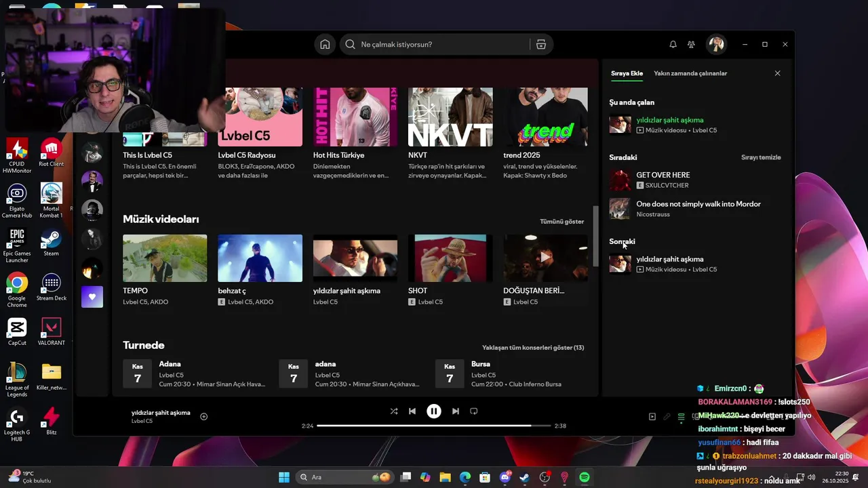This screenshot has width=868, height=488.
Task: Open the behzat ç music video thumbnail
Action: point(260,258)
